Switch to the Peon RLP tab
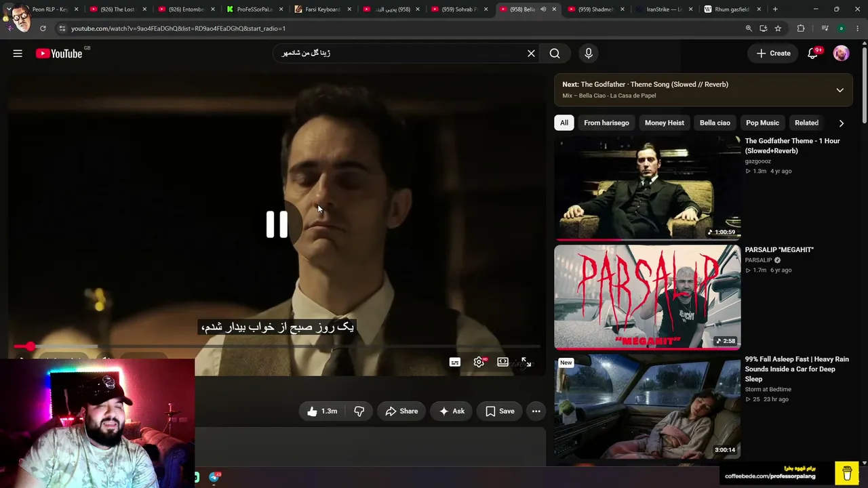This screenshot has height=488, width=868. click(49, 9)
